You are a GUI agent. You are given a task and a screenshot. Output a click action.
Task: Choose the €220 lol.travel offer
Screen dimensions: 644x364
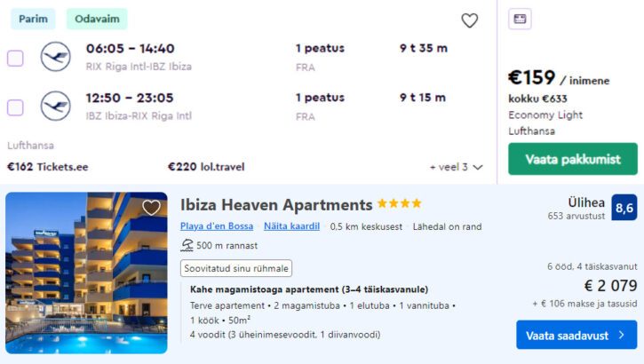(206, 166)
